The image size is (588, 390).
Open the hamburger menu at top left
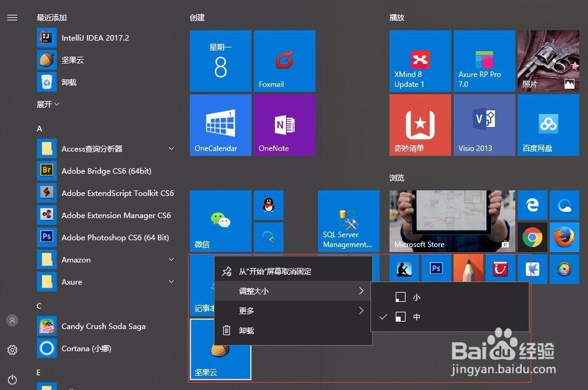tap(12, 18)
